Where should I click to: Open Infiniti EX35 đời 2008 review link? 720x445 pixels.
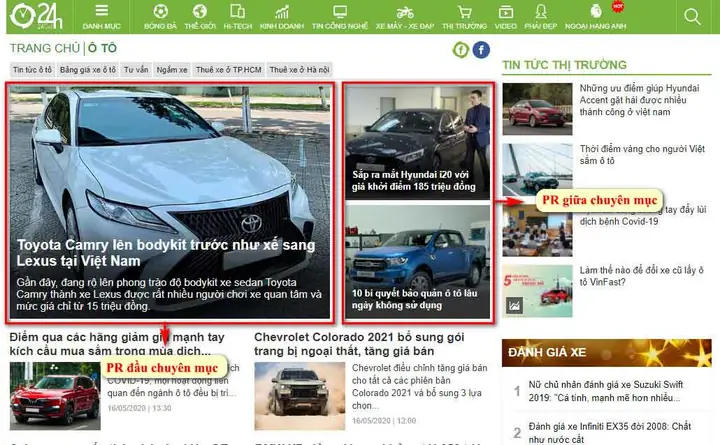point(610,433)
